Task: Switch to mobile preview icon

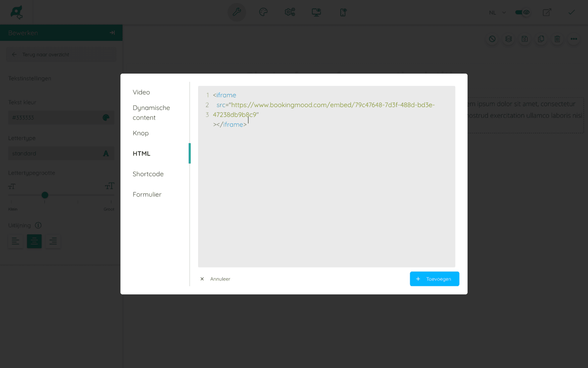Action: tap(343, 12)
